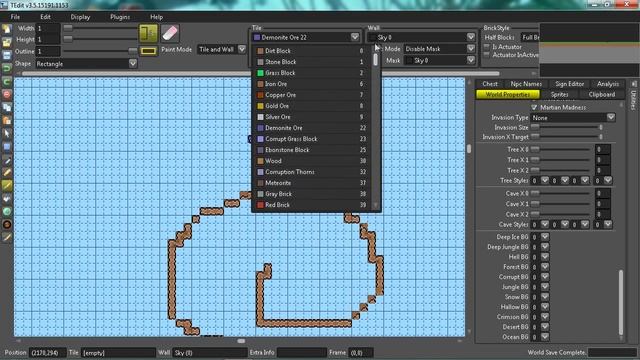
Task: Switch to the Sprites tab
Action: click(x=560, y=94)
